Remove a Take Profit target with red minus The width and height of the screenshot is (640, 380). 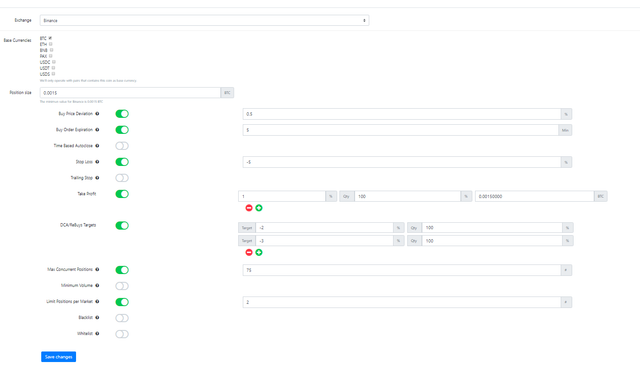point(249,208)
